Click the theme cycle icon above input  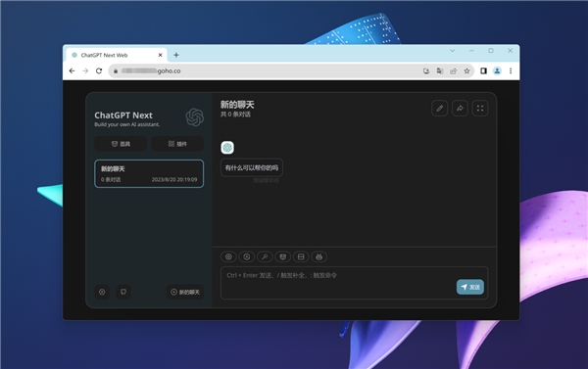point(247,256)
